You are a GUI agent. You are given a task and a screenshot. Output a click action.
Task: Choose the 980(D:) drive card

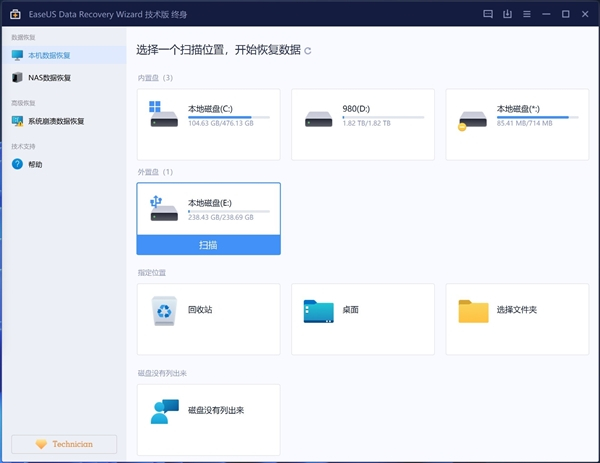click(362, 124)
